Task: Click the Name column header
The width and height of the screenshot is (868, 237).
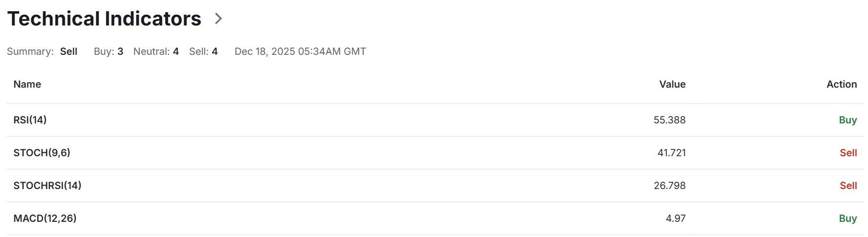Action: coord(27,84)
